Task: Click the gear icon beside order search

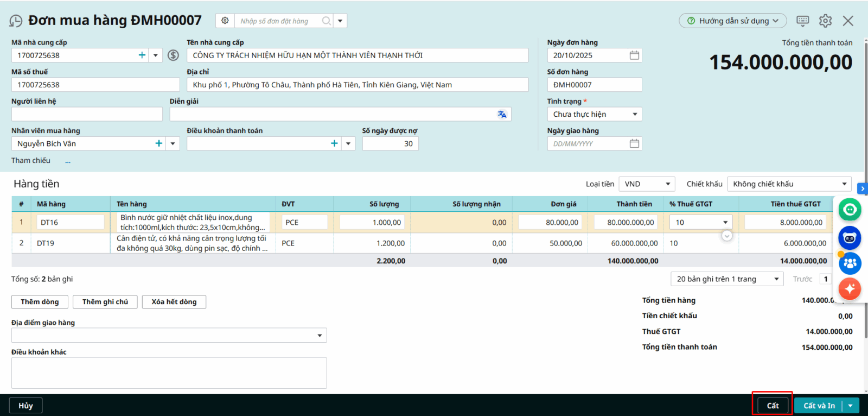Action: click(x=225, y=21)
